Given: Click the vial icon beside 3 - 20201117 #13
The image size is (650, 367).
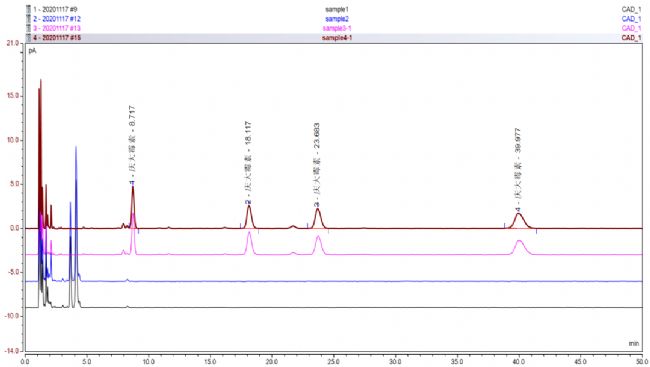Looking at the screenshot, I should tap(29, 28).
